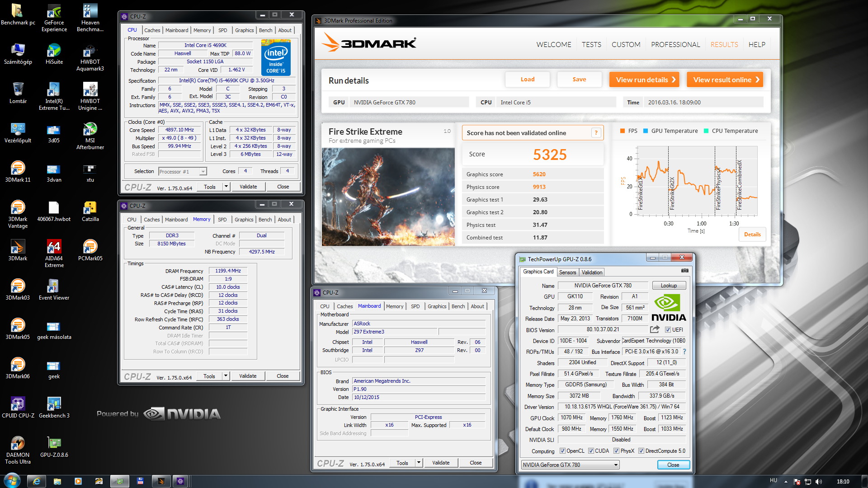Open HWBOT Aquamark3 desktop icon

tap(90, 57)
